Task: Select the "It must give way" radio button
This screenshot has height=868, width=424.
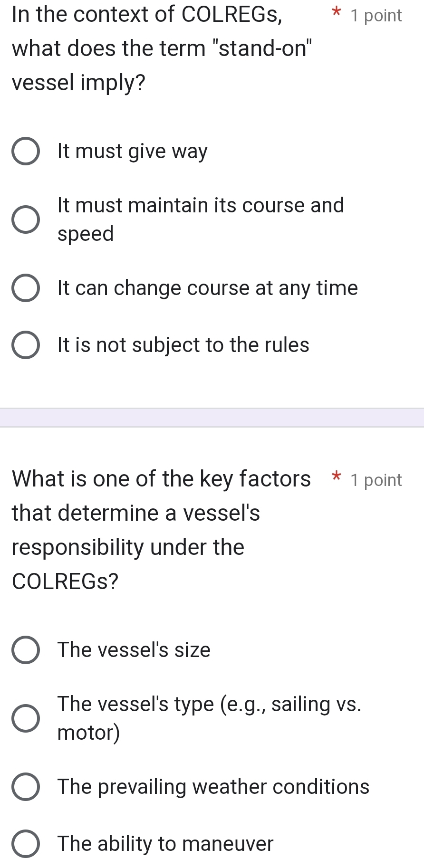Action: click(x=26, y=152)
